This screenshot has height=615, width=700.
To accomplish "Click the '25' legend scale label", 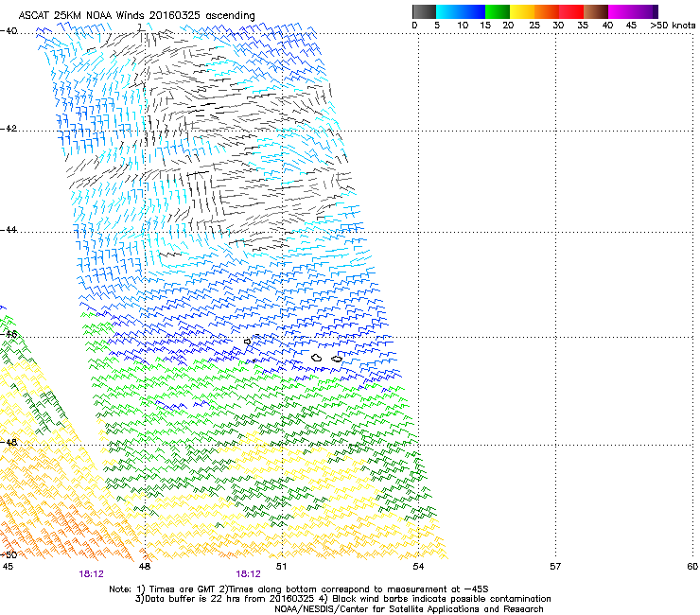I will (534, 26).
